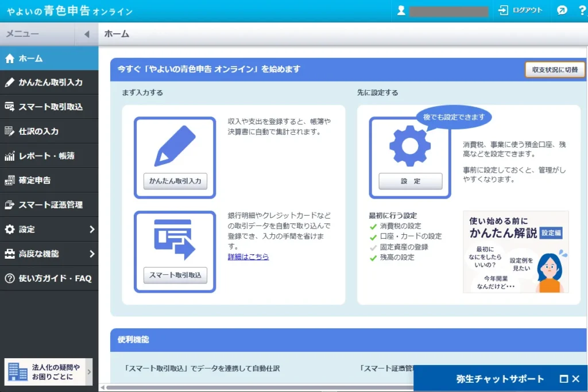588x392 pixels.
Task: Click the 仕訳の入力 ledger icon
Action: pyautogui.click(x=10, y=131)
